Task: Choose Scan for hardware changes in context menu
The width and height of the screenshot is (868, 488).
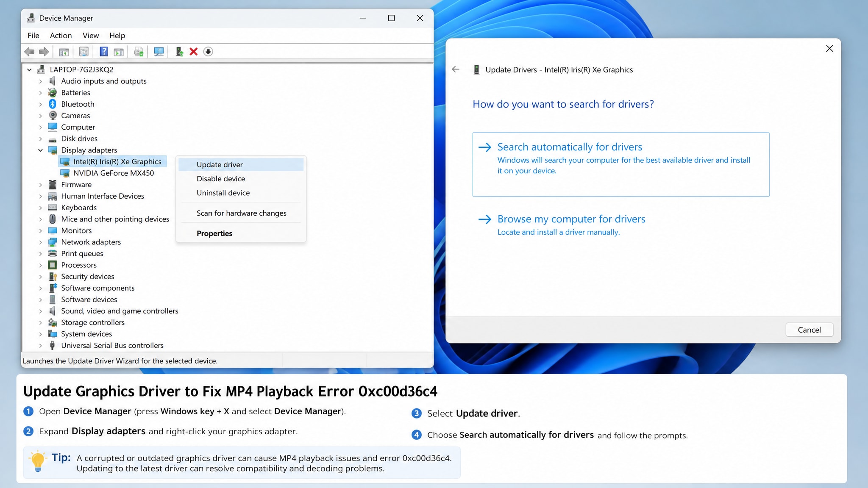Action: 241,213
